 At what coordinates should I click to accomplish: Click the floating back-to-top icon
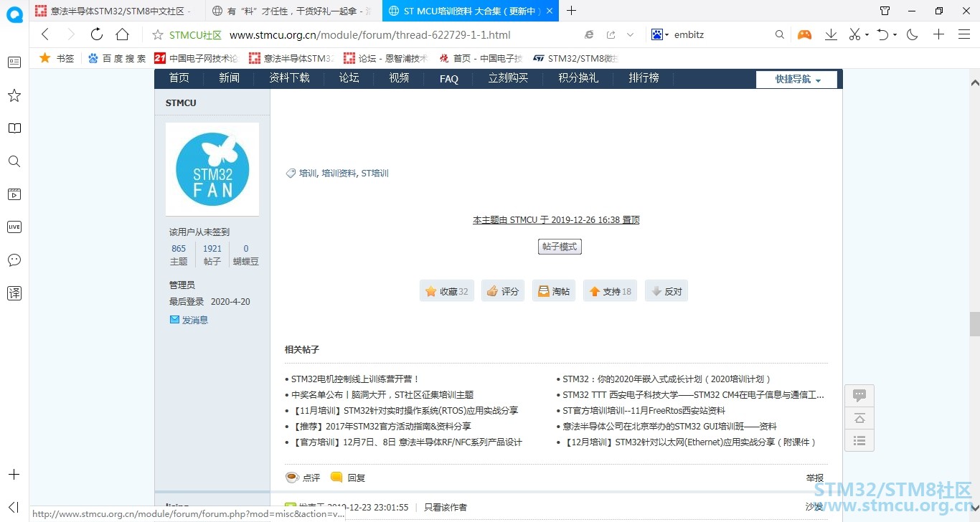coord(859,418)
